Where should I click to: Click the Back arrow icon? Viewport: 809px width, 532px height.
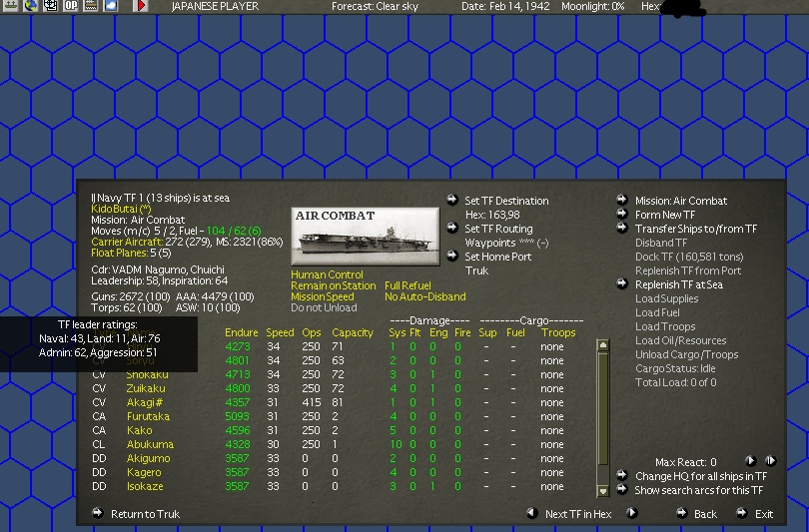(x=682, y=512)
